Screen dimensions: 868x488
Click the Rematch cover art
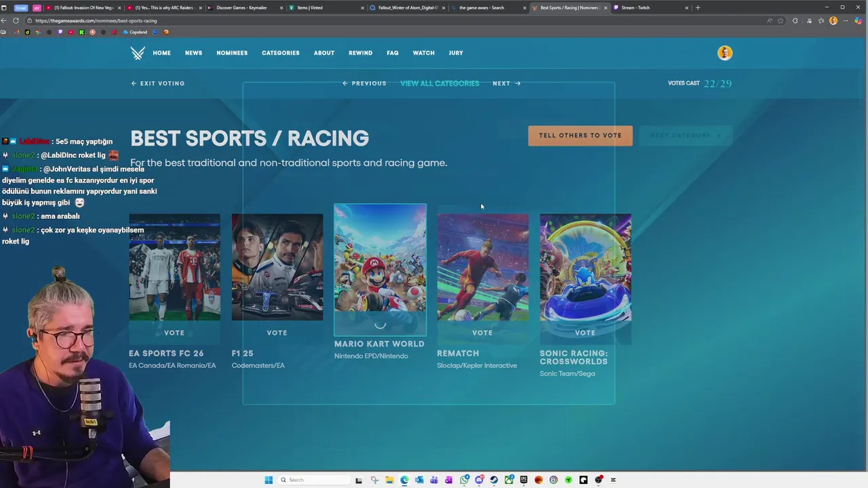tap(483, 267)
